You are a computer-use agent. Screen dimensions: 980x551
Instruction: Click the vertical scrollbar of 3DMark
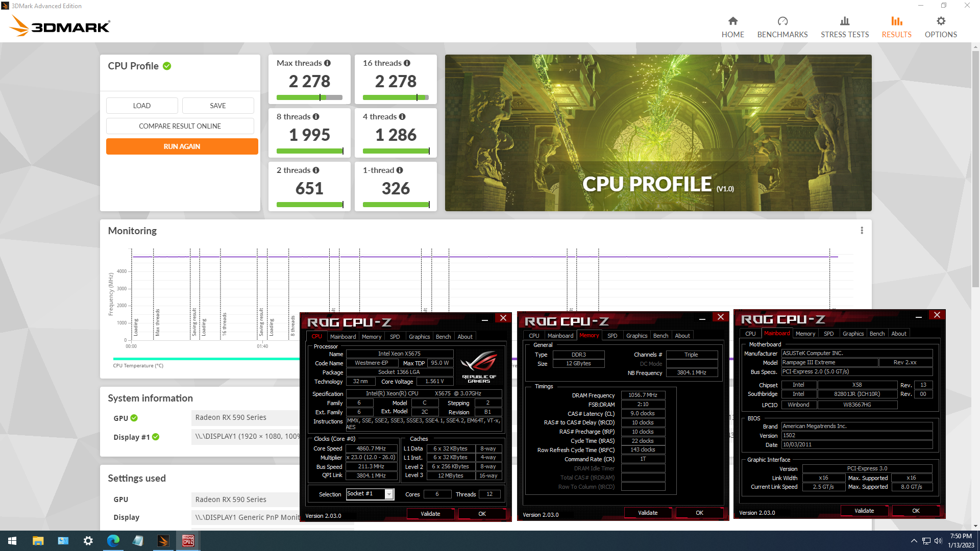point(975,168)
